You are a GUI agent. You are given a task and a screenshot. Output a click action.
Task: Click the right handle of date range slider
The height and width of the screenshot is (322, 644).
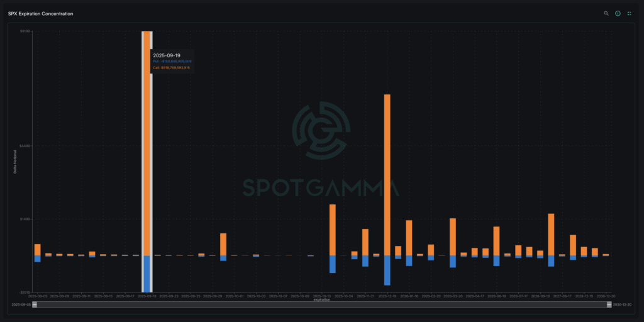click(609, 304)
